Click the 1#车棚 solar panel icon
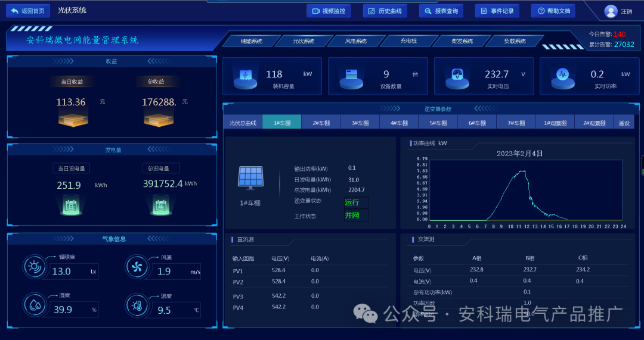Viewport: 644px width, 340px height. tap(250, 178)
